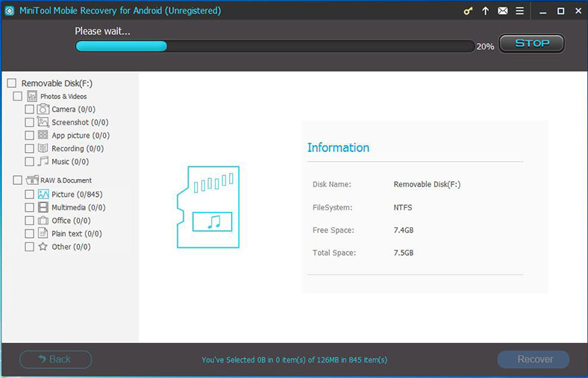Click the MiniTool app logo icon
This screenshot has height=378, width=588.
pos(10,10)
